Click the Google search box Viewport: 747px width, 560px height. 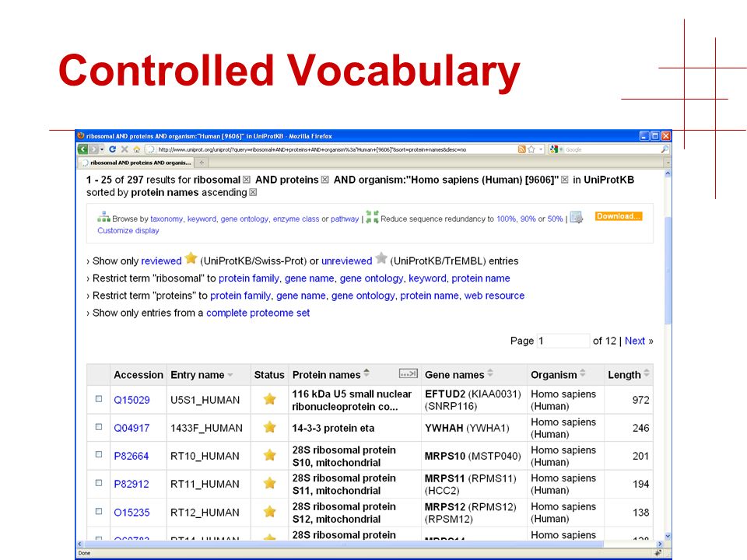(612, 149)
